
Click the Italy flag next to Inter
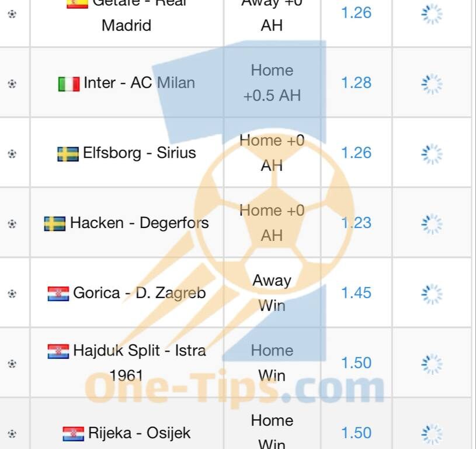click(69, 84)
